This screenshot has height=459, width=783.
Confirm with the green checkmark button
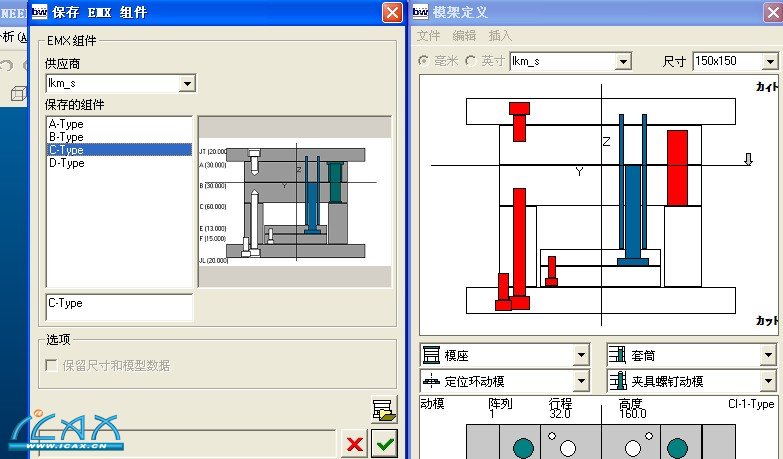(385, 444)
